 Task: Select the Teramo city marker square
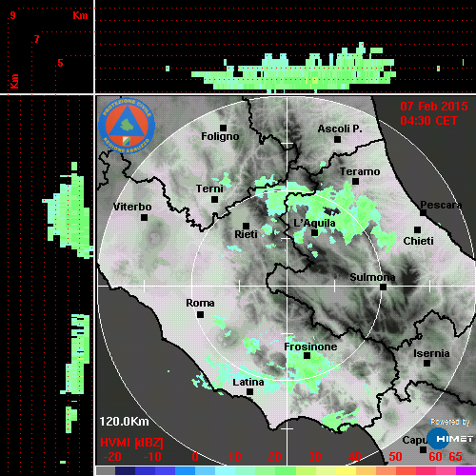coord(355,182)
